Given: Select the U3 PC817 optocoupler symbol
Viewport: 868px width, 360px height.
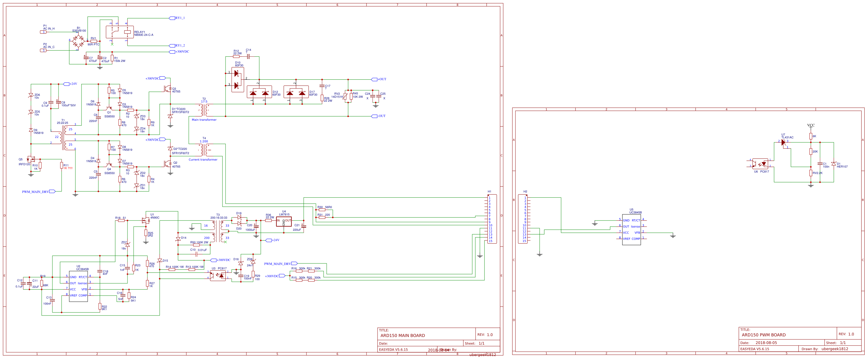Looking at the screenshot, I should point(218,276).
